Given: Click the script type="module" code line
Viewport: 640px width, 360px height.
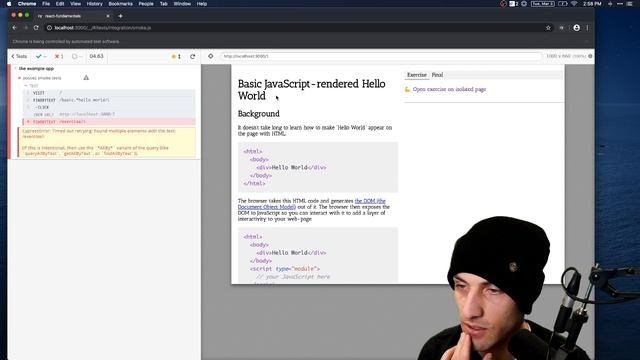Looking at the screenshot, I should pos(284,269).
